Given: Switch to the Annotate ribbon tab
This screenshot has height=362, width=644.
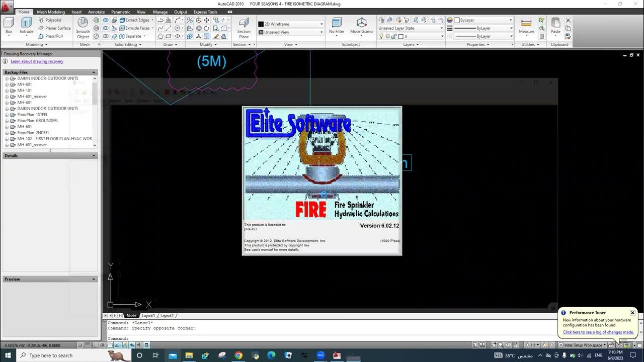Looking at the screenshot, I should [97, 12].
